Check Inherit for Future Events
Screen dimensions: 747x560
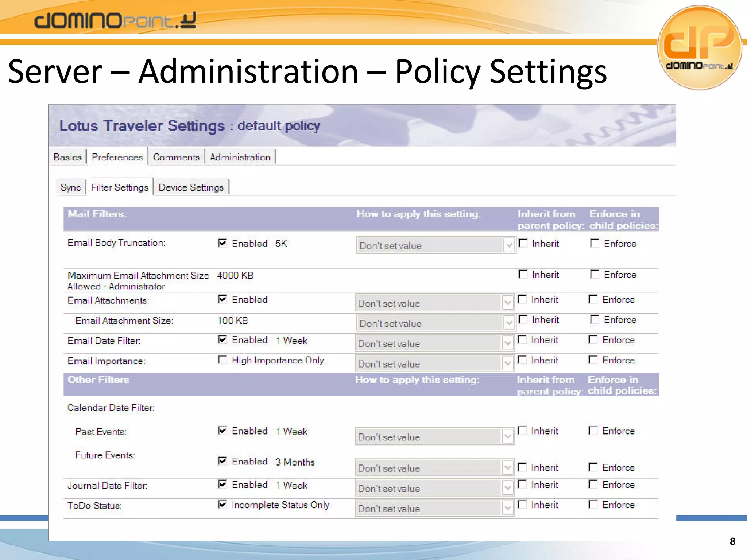(522, 467)
